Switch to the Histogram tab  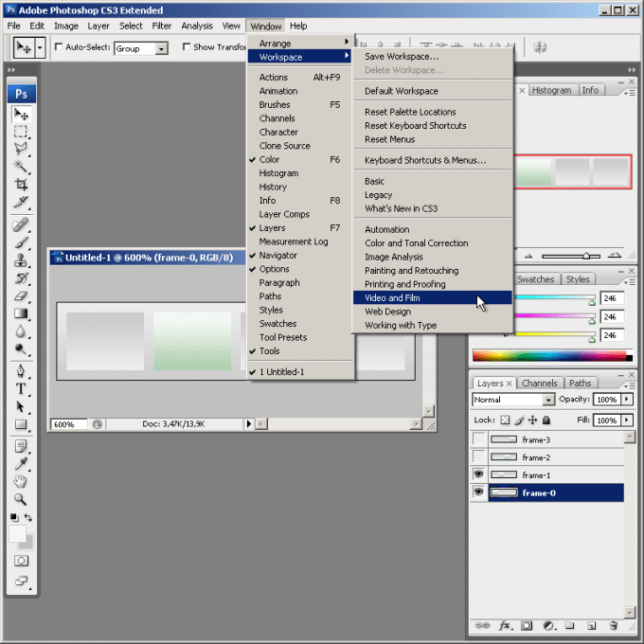pos(551,90)
